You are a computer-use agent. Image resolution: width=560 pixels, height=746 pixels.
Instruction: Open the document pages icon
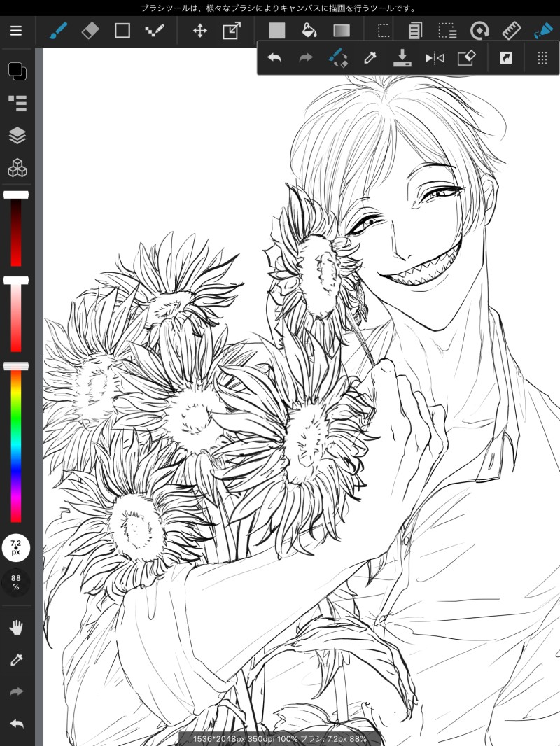pos(415,31)
